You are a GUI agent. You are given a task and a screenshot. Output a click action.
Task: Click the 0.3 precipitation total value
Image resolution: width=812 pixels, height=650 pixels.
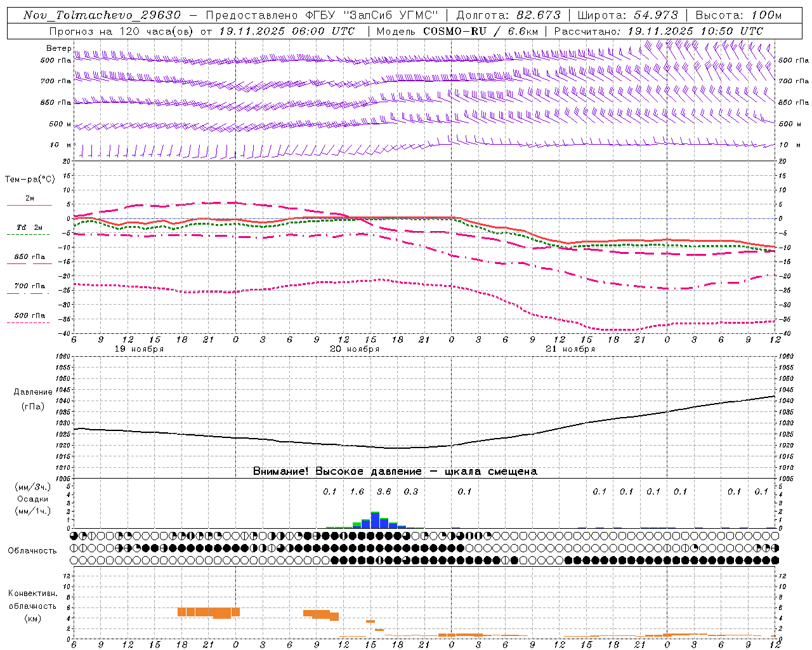tap(411, 492)
